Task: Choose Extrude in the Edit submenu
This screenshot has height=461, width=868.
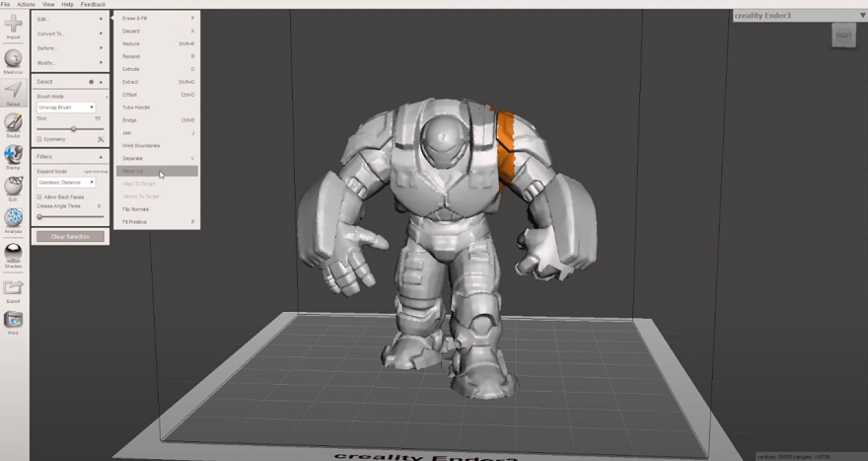Action: (x=157, y=69)
